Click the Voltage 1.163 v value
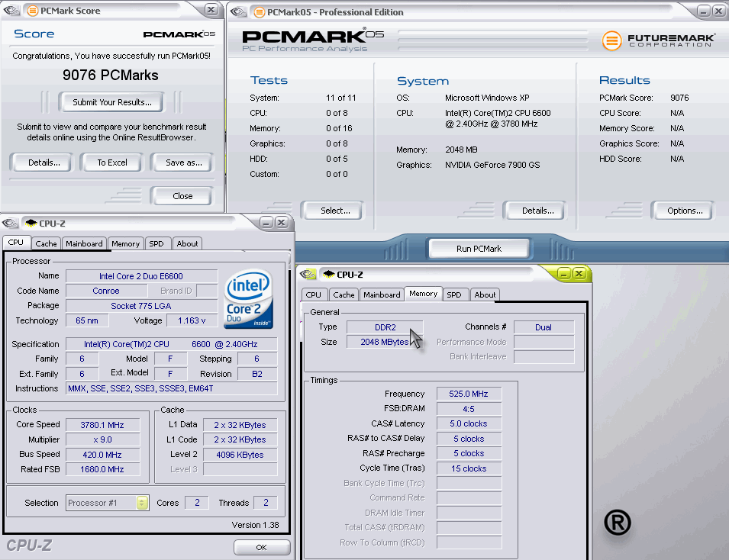This screenshot has width=729, height=560. tap(191, 320)
